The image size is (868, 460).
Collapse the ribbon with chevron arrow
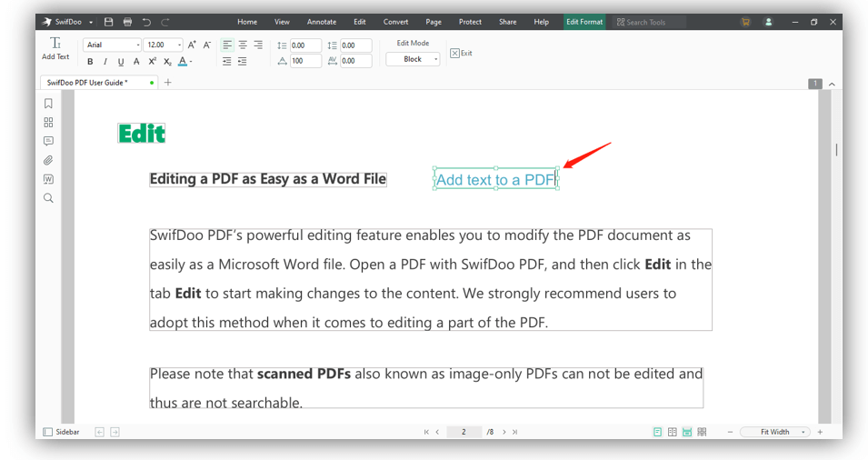pos(832,84)
